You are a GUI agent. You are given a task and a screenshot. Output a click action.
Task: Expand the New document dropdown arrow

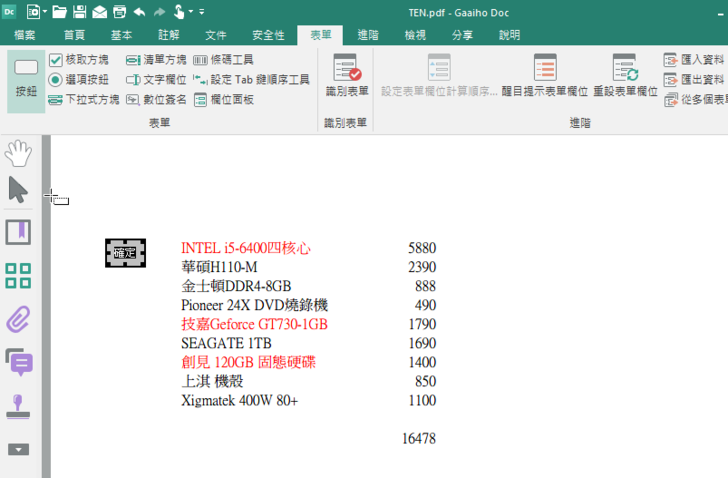[x=45, y=12]
